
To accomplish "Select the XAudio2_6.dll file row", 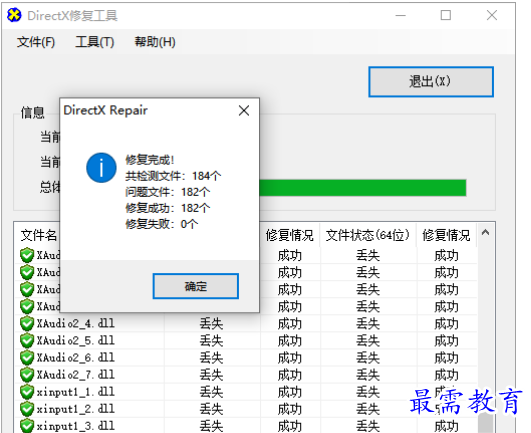I will point(246,358).
